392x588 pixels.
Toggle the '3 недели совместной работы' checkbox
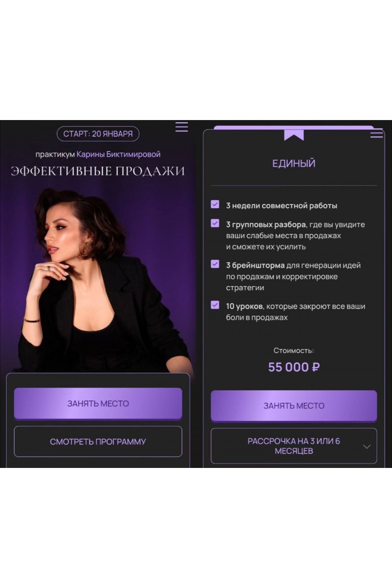click(x=215, y=204)
